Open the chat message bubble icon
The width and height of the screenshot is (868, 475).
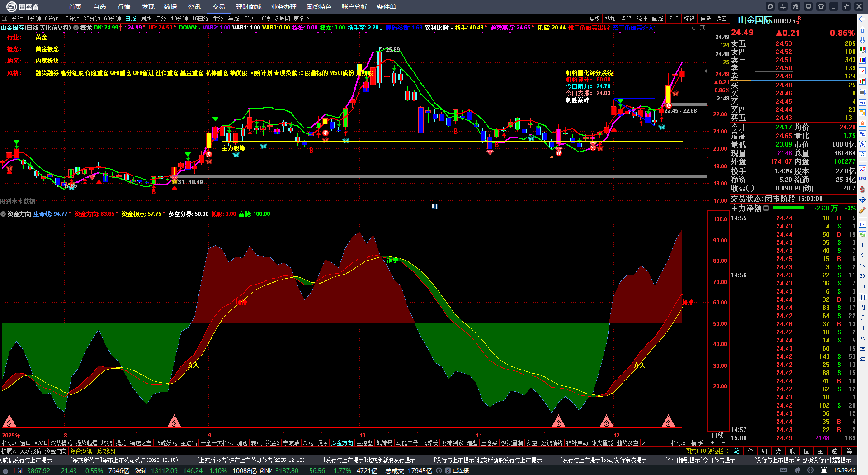pyautogui.click(x=770, y=6)
